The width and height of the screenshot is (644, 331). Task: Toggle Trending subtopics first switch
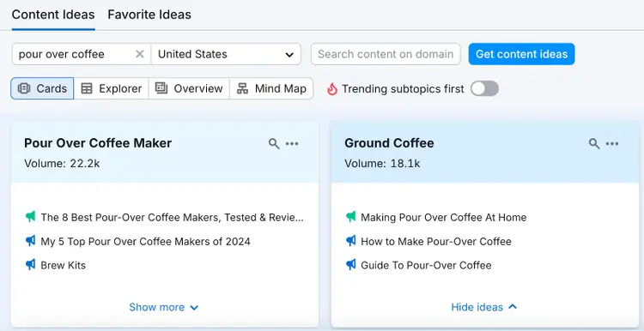(x=484, y=88)
